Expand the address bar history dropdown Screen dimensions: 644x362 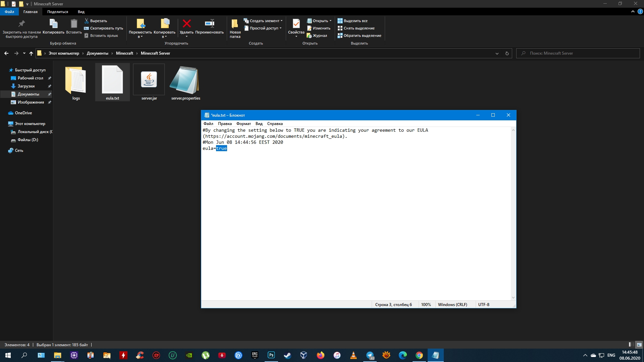(x=497, y=53)
